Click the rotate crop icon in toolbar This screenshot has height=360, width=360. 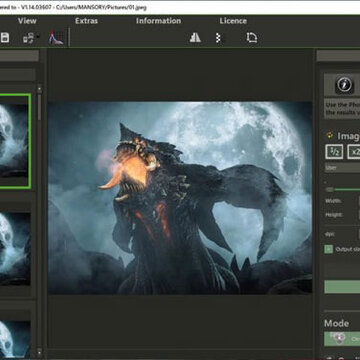pyautogui.click(x=252, y=38)
